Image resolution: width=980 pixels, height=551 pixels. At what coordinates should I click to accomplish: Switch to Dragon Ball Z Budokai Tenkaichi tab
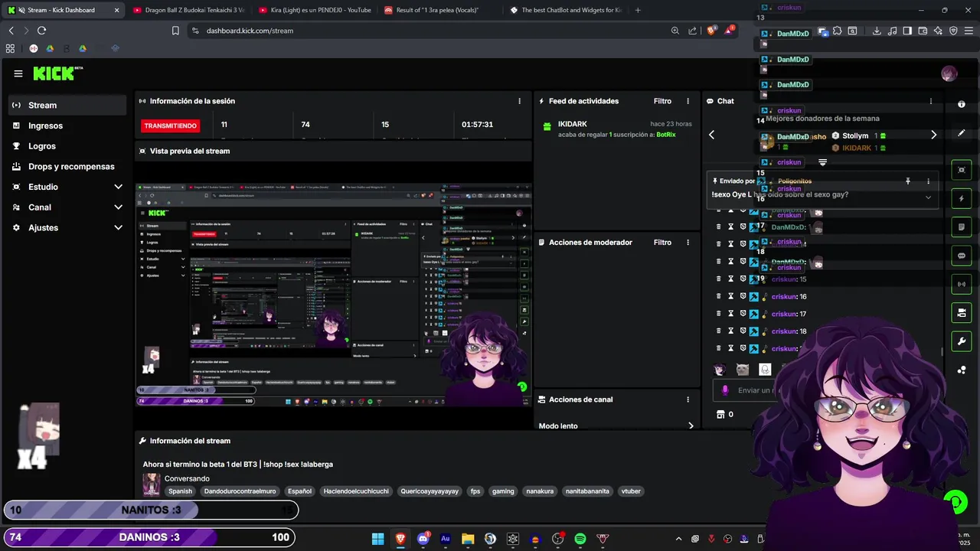coord(188,10)
